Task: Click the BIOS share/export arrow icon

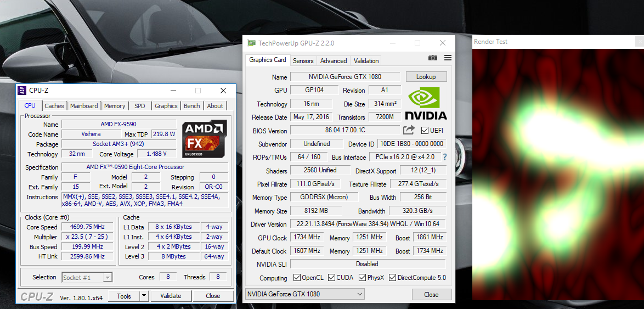Action: point(409,130)
